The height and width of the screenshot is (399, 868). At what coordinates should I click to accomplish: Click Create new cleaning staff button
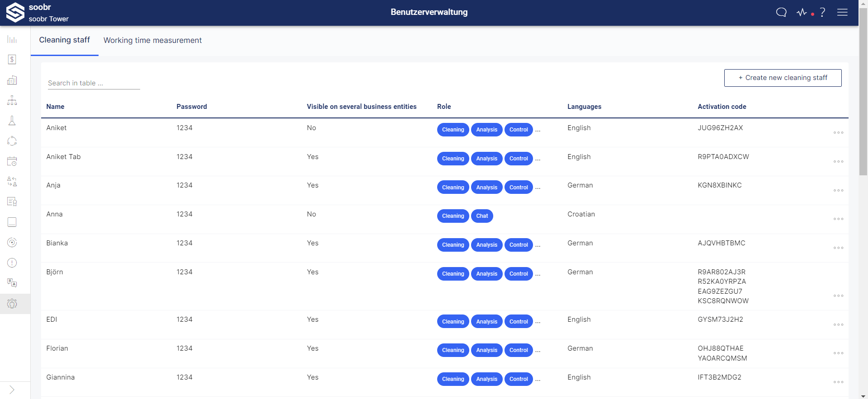(x=783, y=78)
